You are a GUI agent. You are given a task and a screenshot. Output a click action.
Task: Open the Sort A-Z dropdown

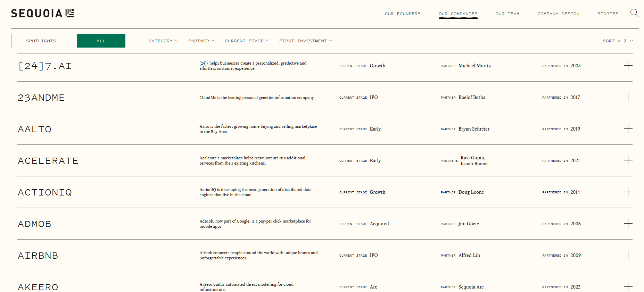[618, 41]
